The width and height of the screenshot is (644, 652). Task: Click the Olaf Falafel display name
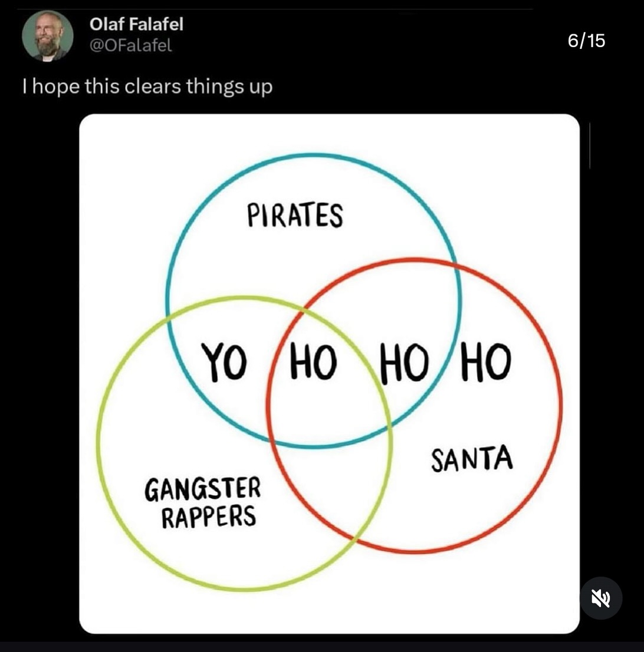tap(136, 24)
